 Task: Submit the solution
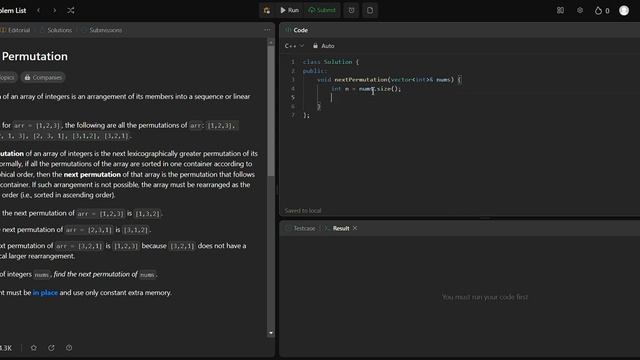click(x=322, y=10)
